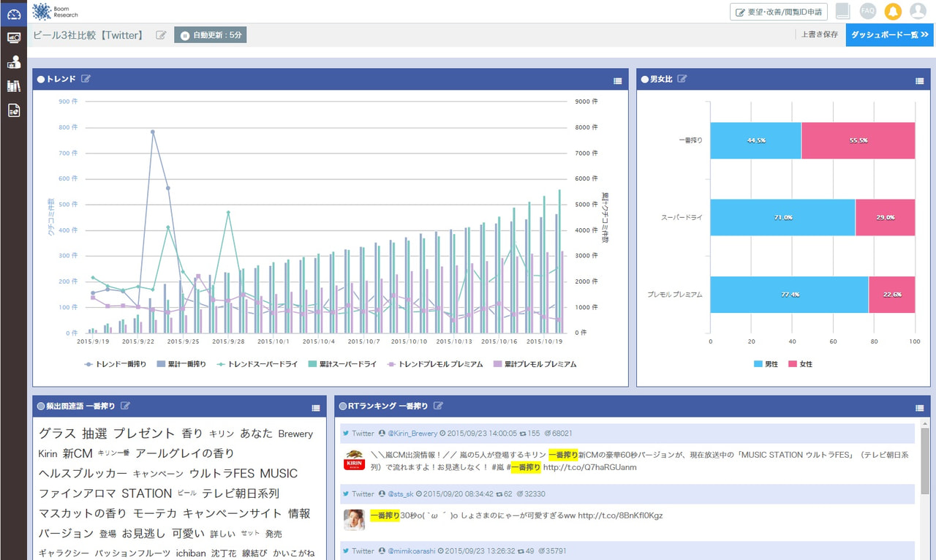Pause auto update 自動更新：5分
The image size is (936, 560).
pos(210,35)
